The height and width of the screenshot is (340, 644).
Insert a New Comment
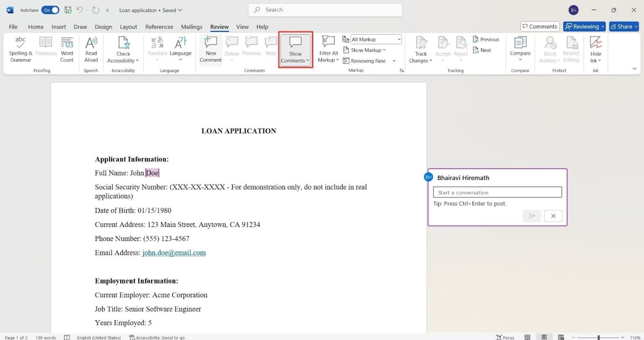pyautogui.click(x=210, y=49)
